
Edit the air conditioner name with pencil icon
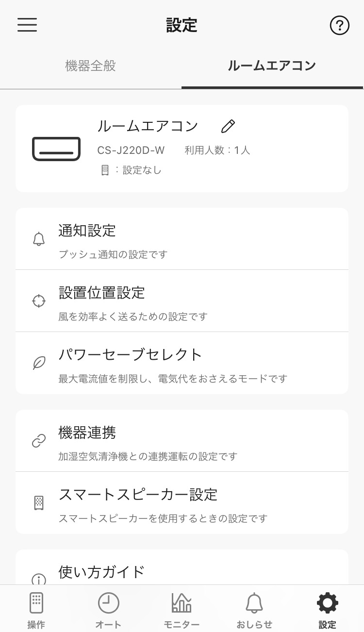pos(228,127)
